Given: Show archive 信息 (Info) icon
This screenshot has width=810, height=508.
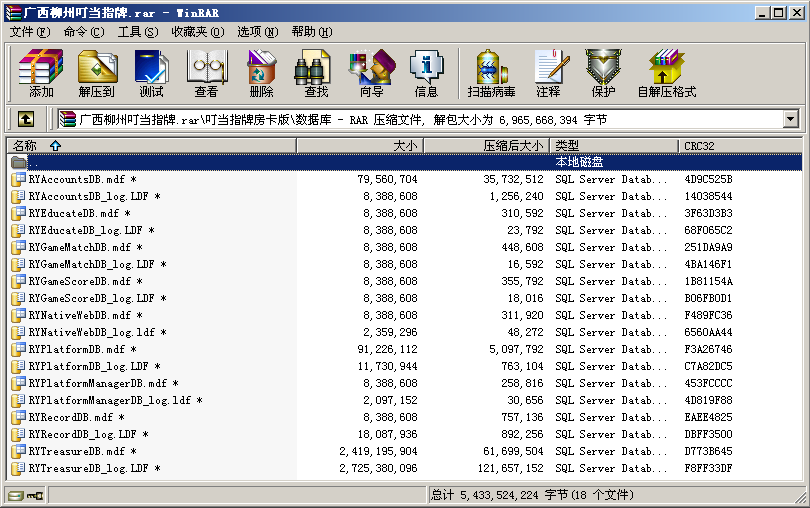Looking at the screenshot, I should pyautogui.click(x=426, y=74).
